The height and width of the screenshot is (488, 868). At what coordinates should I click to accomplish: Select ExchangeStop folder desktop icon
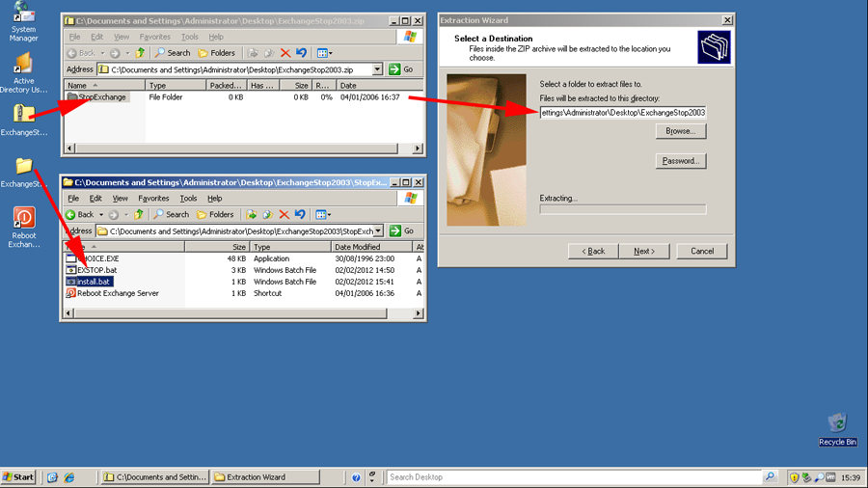(24, 172)
